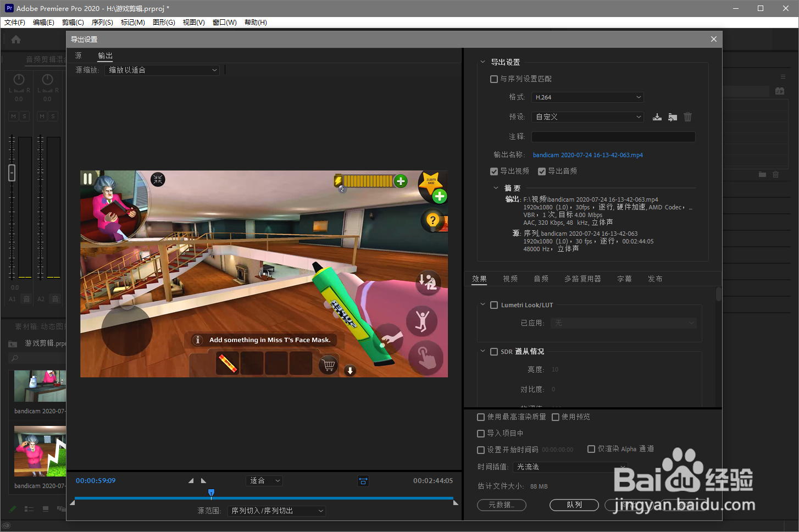Screen dimensions: 799x532
Task: Open the 预设 自定义 dropdown
Action: (x=587, y=117)
